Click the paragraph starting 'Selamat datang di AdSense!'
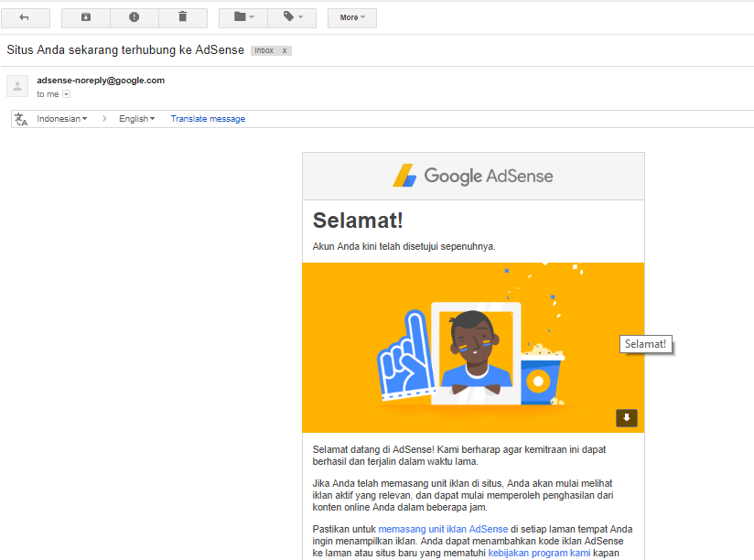Image resolution: width=754 pixels, height=560 pixels. [x=459, y=456]
